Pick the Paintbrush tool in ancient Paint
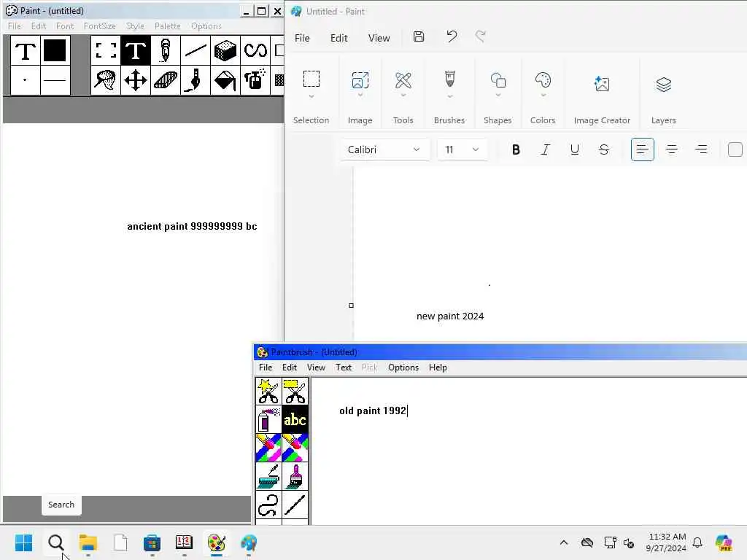 click(196, 80)
